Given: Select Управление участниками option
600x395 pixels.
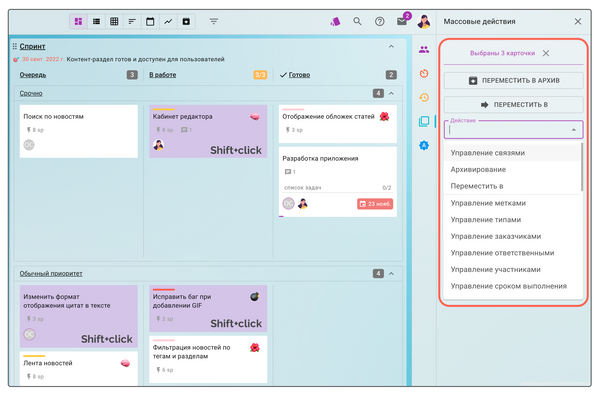Looking at the screenshot, I should (x=512, y=270).
